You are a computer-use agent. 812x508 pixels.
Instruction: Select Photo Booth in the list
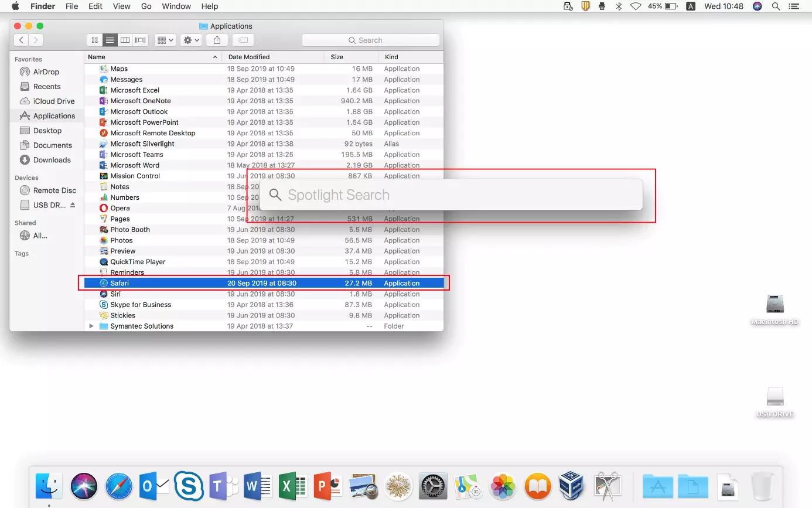pyautogui.click(x=264, y=230)
